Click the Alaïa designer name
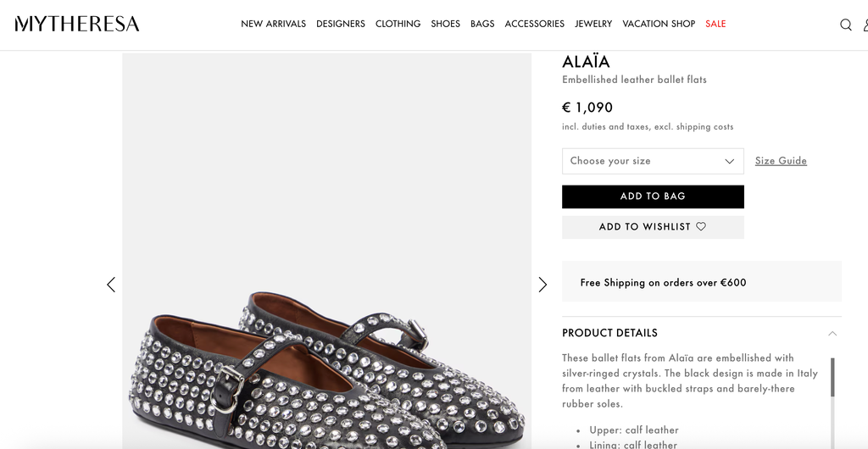 [x=586, y=62]
